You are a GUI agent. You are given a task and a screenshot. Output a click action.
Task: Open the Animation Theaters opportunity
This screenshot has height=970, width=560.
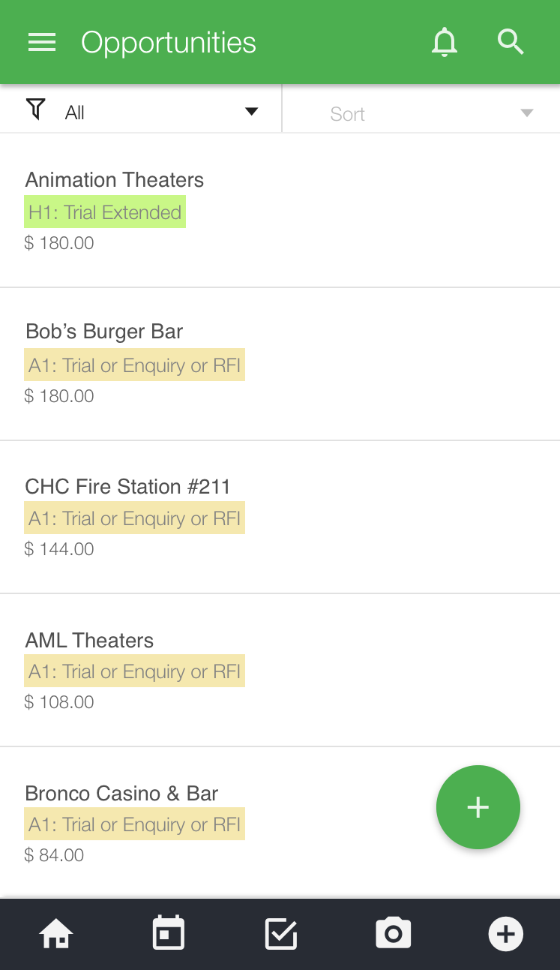[115, 180]
